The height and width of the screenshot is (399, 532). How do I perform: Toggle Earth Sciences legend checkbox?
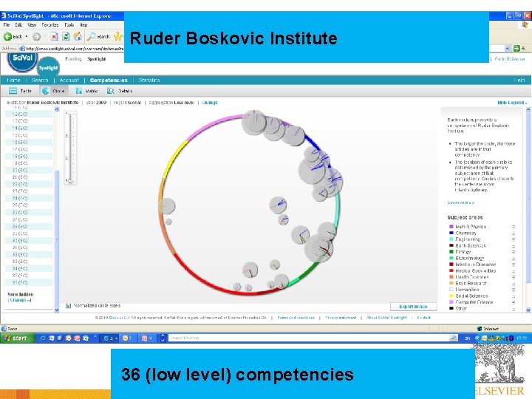tap(514, 245)
